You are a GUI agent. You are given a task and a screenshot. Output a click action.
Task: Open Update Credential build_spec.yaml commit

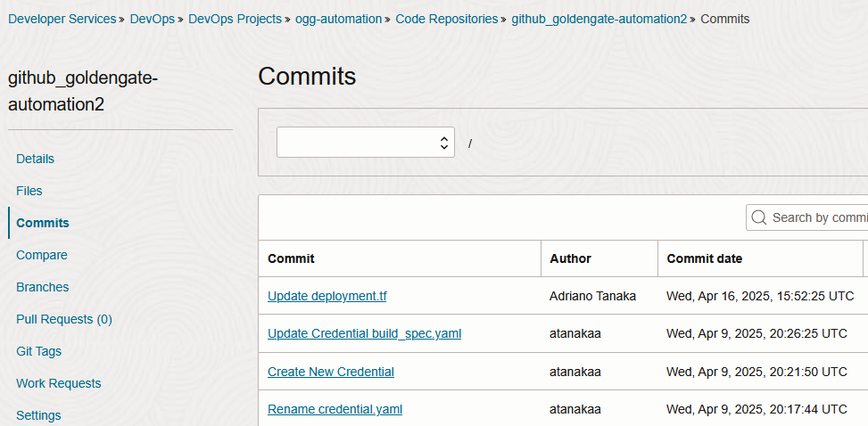click(x=364, y=333)
